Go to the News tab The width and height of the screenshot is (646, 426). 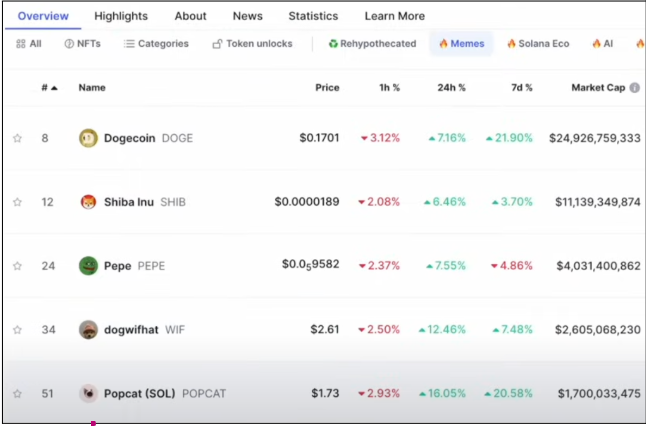[x=248, y=16]
